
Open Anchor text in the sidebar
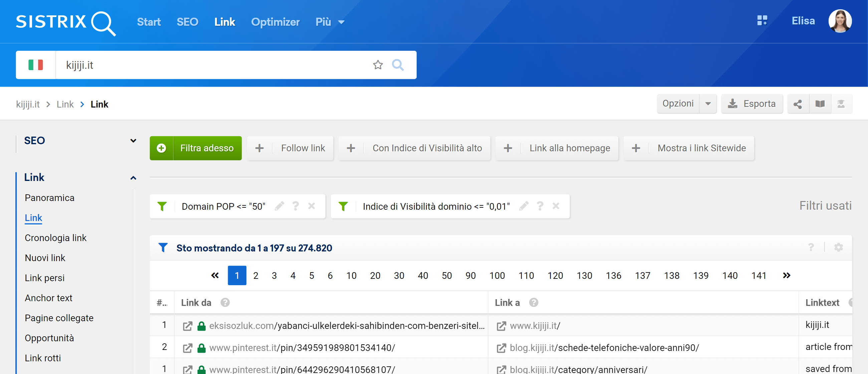point(48,298)
